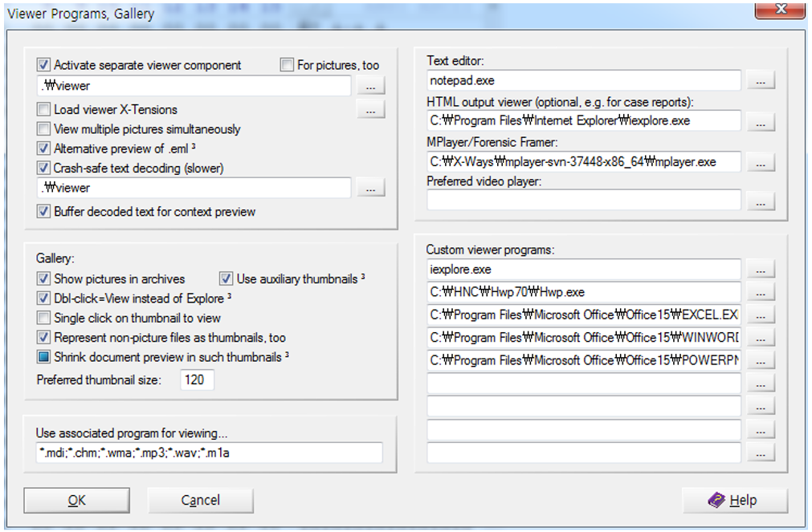Image resolution: width=812 pixels, height=532 pixels.
Task: Click custom viewer POWERPNT field
Action: [x=584, y=361]
